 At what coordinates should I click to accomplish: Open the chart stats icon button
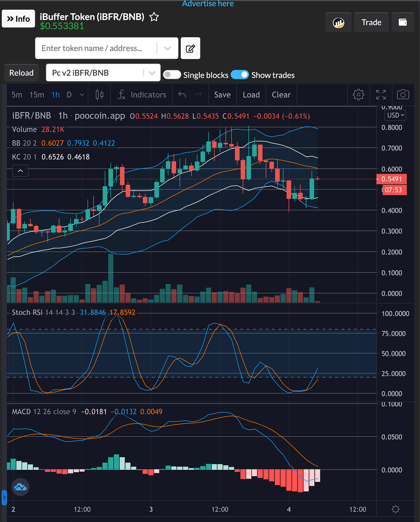pos(338,22)
